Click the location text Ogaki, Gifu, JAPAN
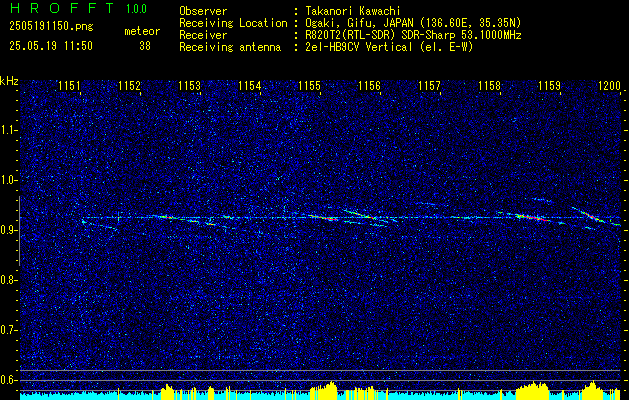 (360, 23)
